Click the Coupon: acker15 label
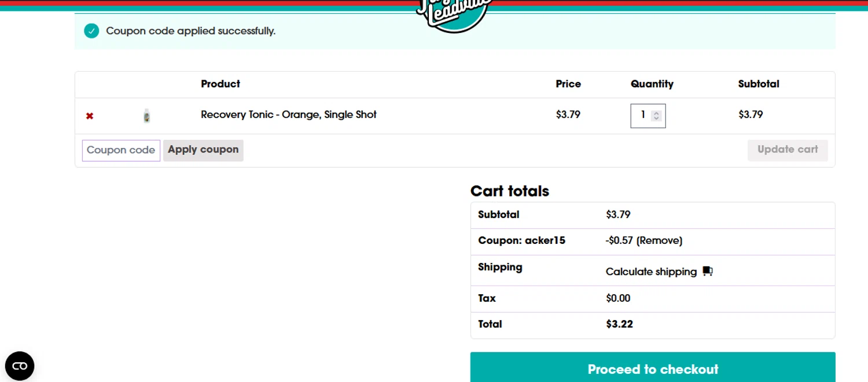Viewport: 868px width, 382px height. (521, 240)
